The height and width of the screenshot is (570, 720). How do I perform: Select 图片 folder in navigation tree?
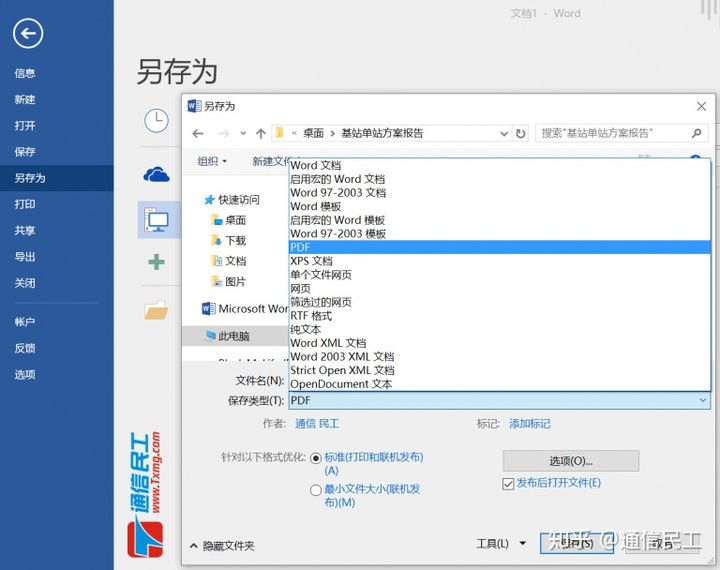click(x=229, y=282)
